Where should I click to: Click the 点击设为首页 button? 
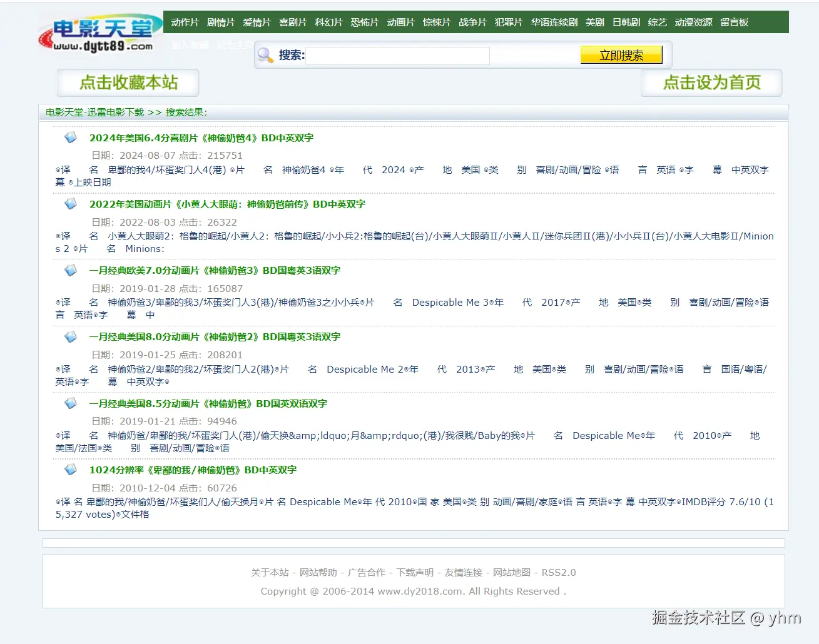[x=711, y=83]
